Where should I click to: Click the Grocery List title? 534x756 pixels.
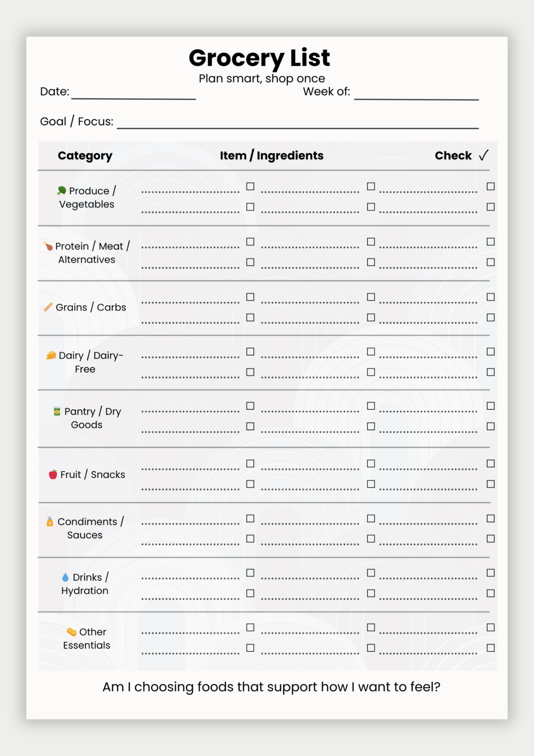[x=259, y=58]
